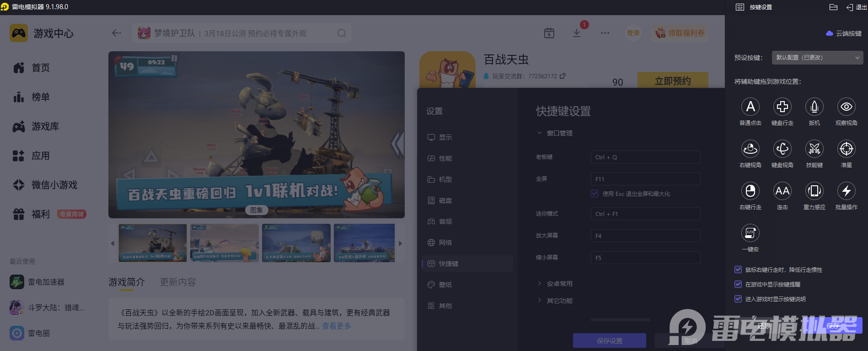Open 雷电加速器 from recent apps
Image resolution: width=868 pixels, height=351 pixels.
[37, 282]
